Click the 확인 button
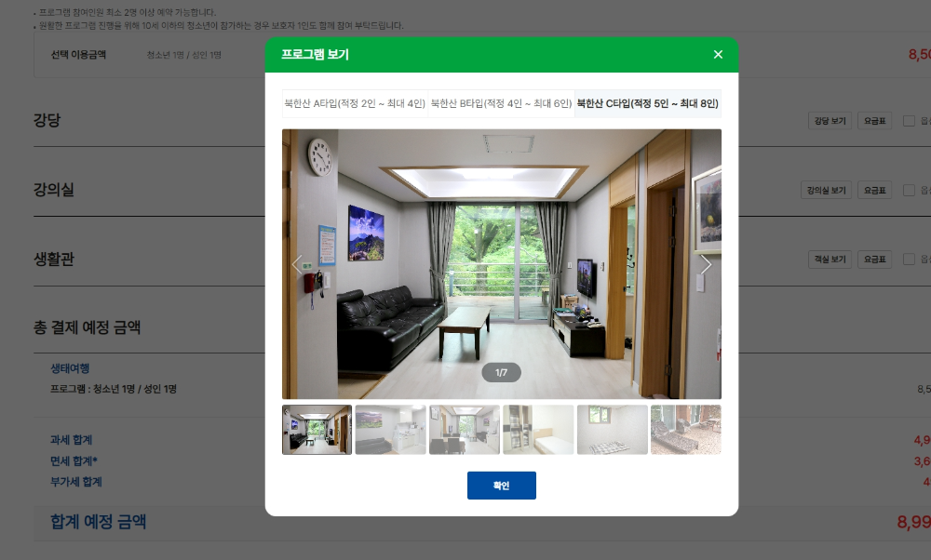The height and width of the screenshot is (560, 931). click(x=501, y=486)
